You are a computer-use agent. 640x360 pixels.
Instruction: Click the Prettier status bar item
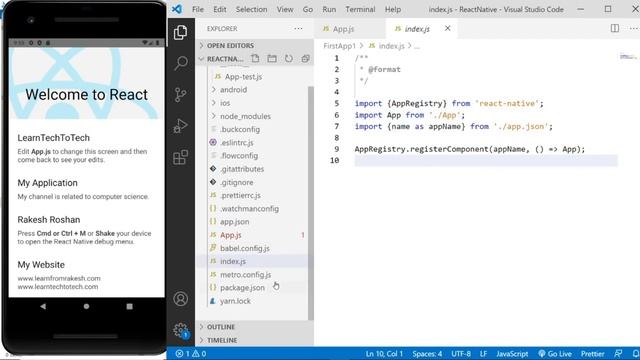(592, 353)
